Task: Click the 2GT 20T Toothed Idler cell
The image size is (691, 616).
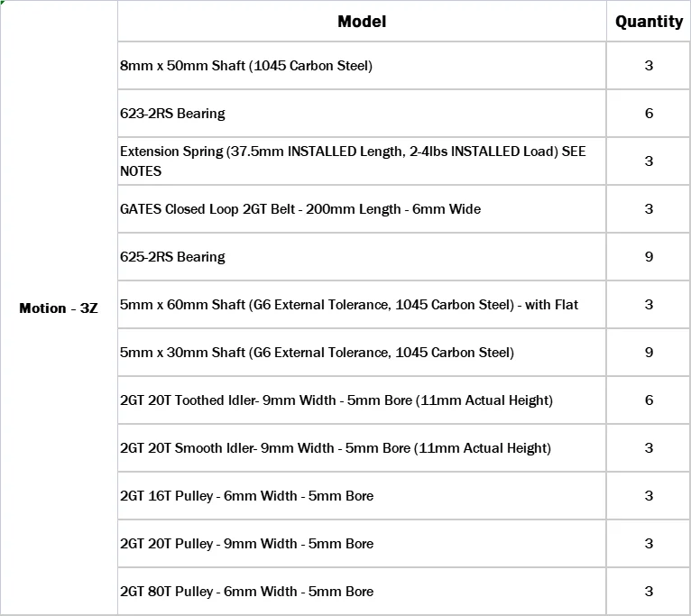Action: tap(362, 400)
